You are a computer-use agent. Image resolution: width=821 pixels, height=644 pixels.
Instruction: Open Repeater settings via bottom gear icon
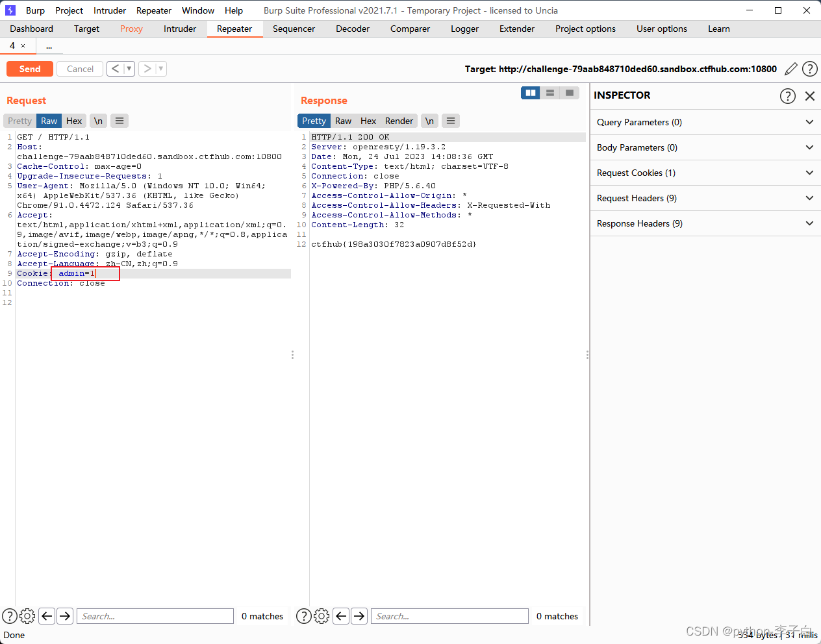point(27,615)
